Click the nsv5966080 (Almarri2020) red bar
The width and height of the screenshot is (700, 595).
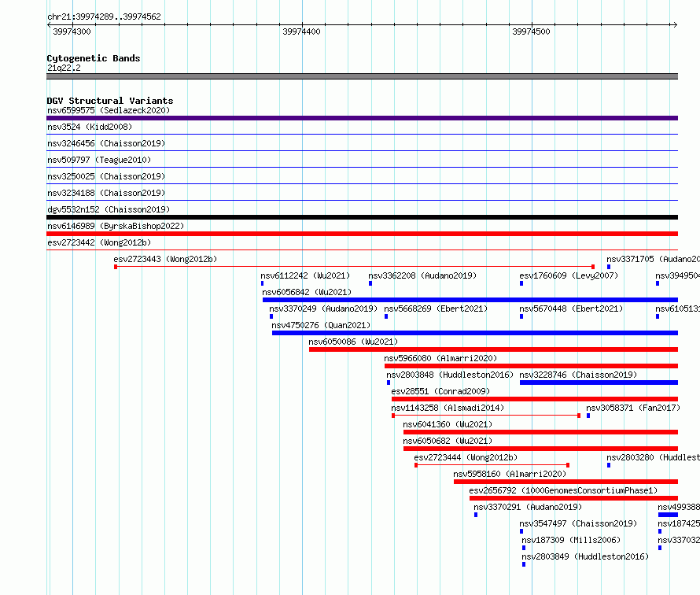pyautogui.click(x=531, y=366)
